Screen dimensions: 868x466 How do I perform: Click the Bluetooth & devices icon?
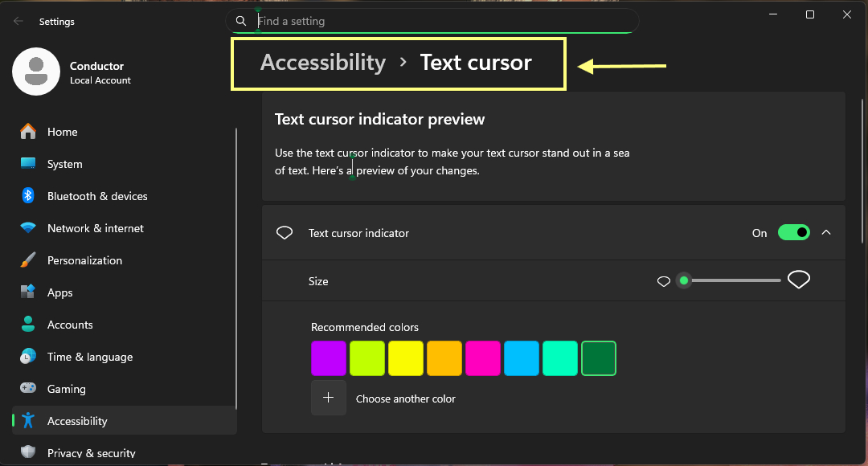28,196
